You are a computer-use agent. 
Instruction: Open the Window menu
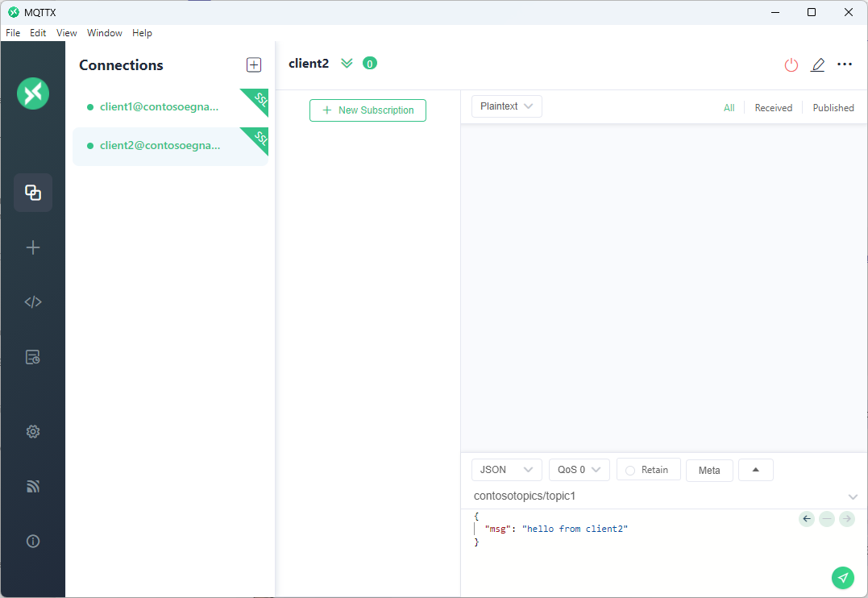click(x=105, y=33)
